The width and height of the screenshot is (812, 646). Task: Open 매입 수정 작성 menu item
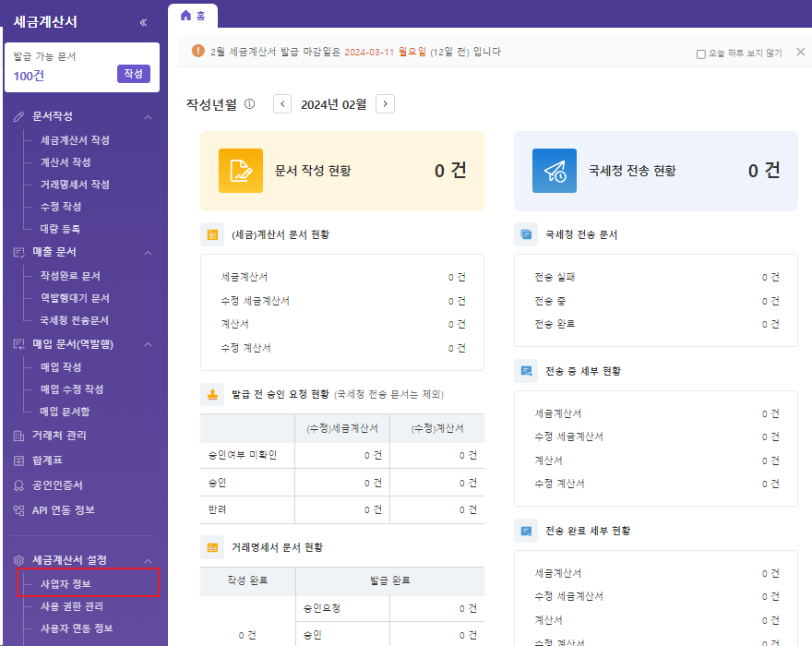pyautogui.click(x=72, y=389)
